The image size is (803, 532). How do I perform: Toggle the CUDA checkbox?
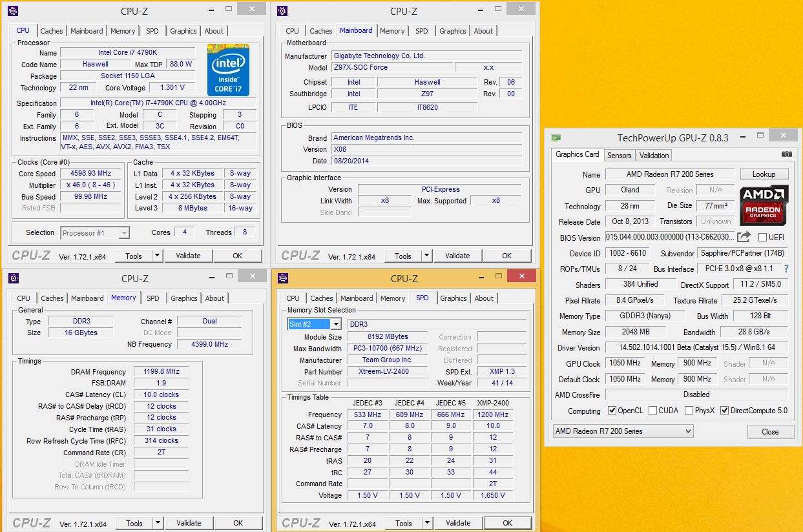(653, 411)
